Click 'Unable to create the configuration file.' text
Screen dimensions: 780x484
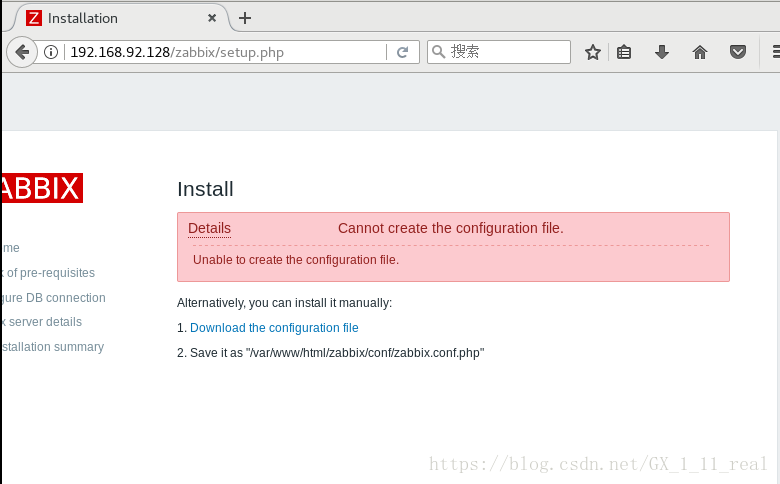pos(296,260)
